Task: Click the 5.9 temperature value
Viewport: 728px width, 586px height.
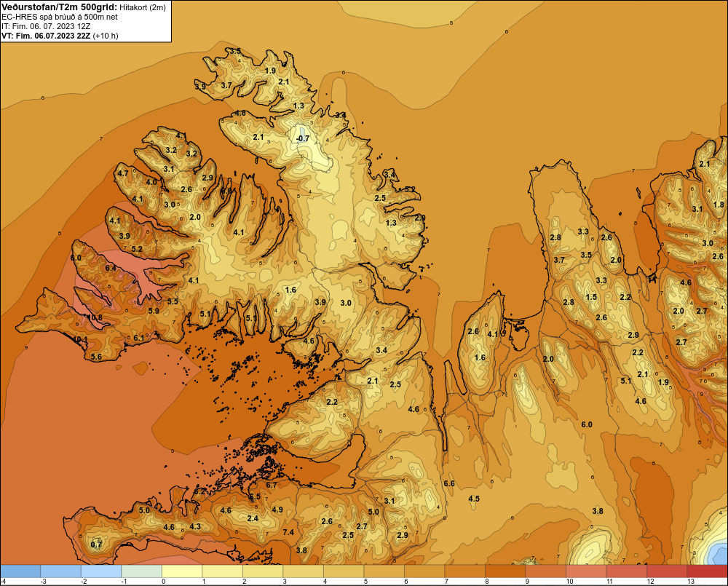Action: click(x=154, y=311)
